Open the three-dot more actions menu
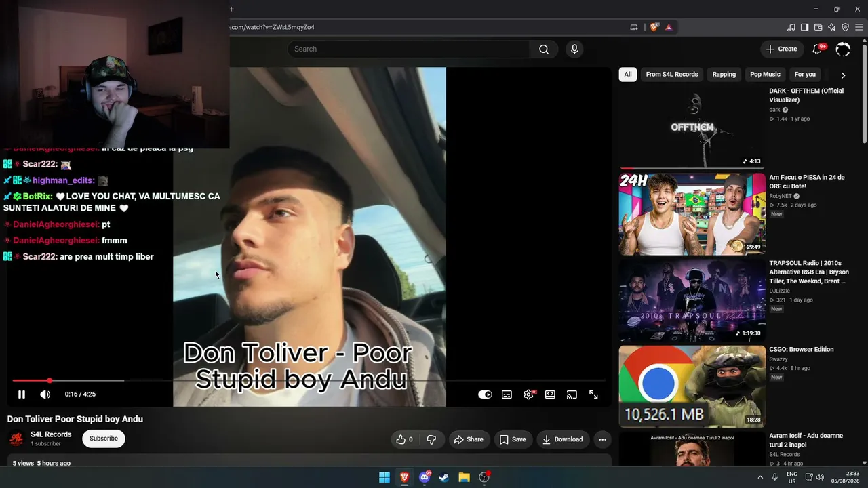Screen dimensions: 868x488 (602, 439)
